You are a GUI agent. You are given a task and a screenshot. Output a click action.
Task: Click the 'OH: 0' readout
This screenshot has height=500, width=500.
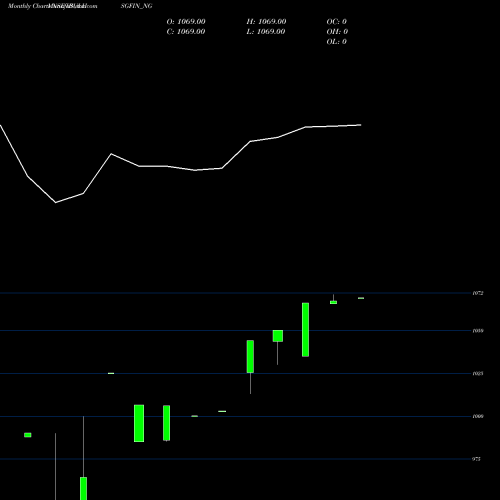337,31
